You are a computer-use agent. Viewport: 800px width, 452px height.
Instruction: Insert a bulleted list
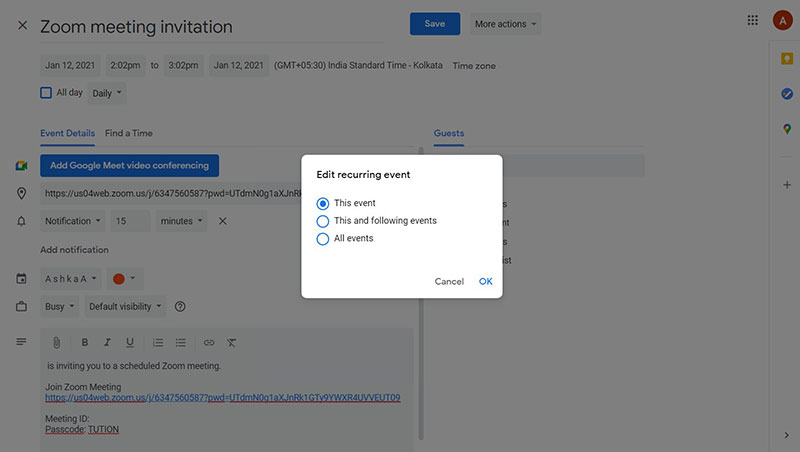(181, 343)
